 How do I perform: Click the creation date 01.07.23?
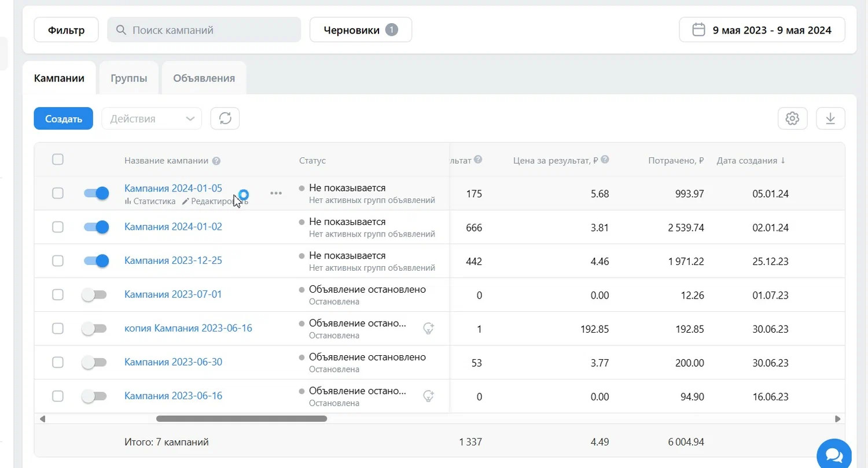(x=770, y=295)
